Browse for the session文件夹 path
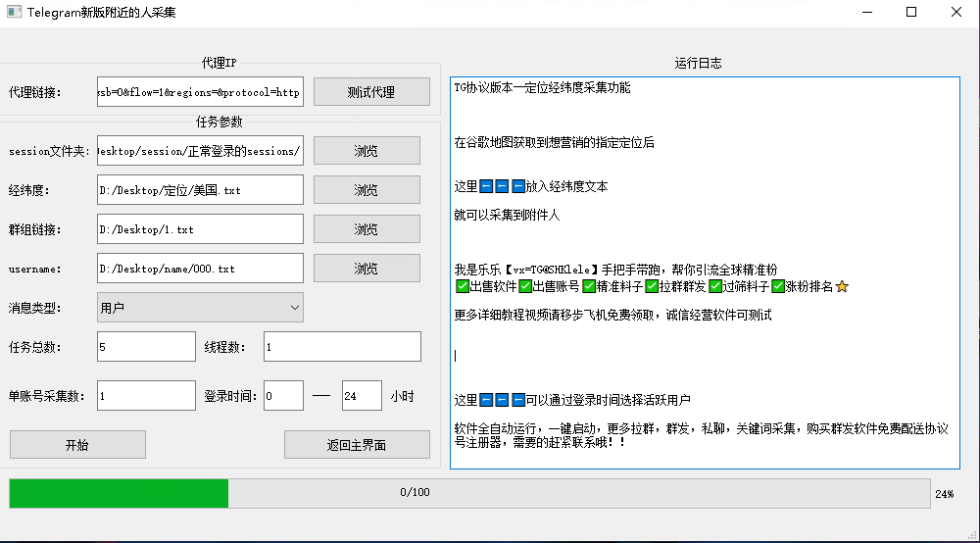Image resolution: width=980 pixels, height=543 pixels. tap(367, 151)
